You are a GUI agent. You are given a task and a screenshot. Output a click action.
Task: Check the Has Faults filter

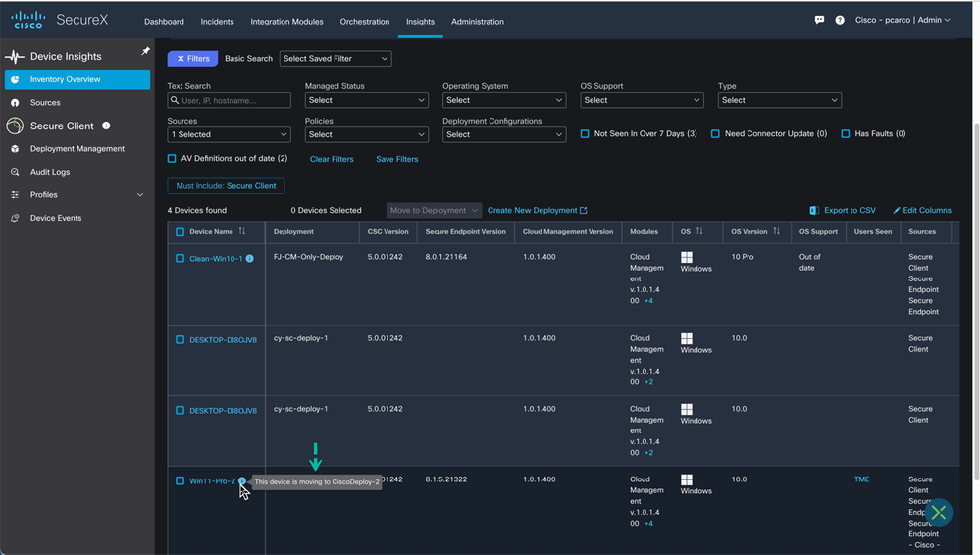point(845,133)
